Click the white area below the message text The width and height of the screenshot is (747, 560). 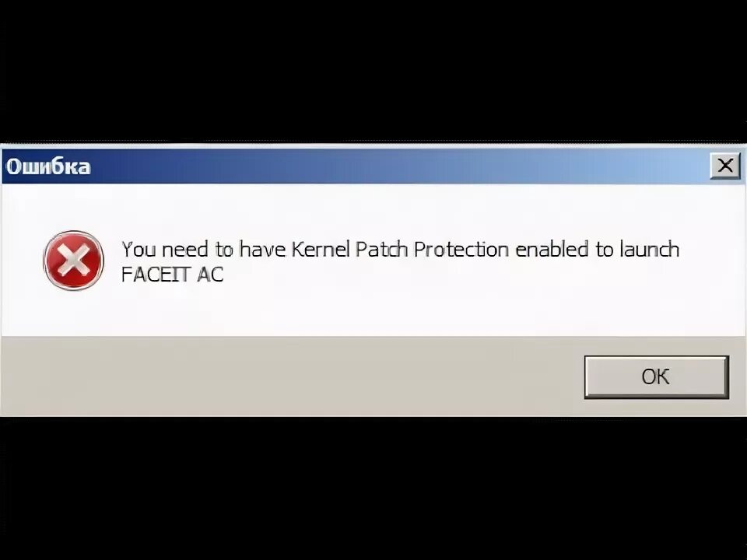point(372,310)
